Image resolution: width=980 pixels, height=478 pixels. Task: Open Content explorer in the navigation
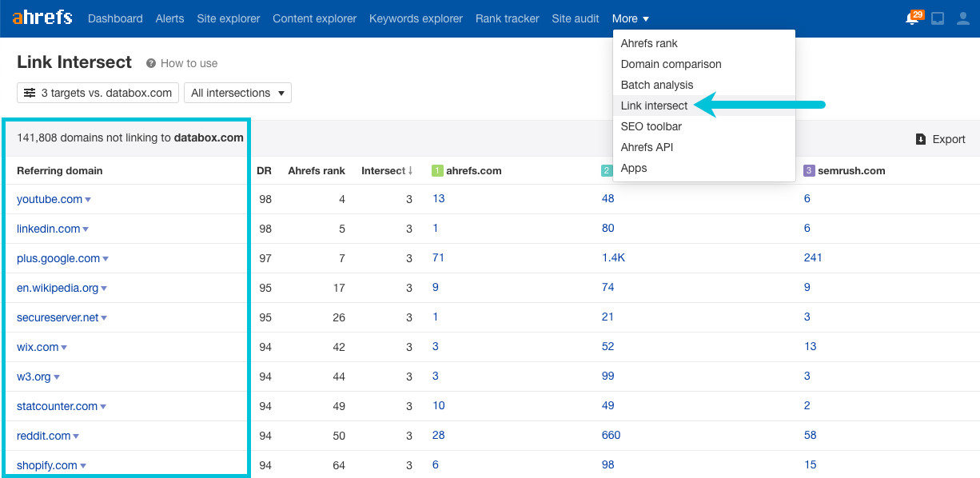315,18
